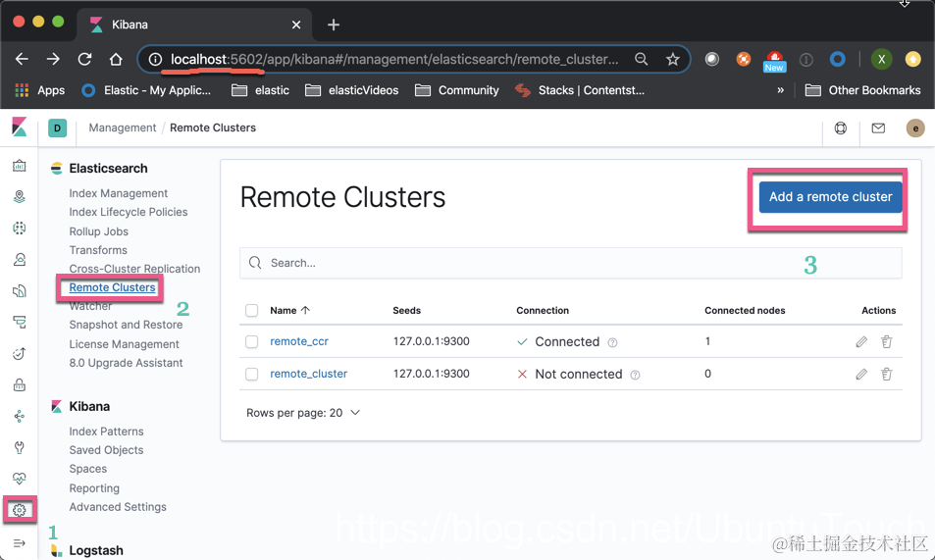Image resolution: width=935 pixels, height=560 pixels.
Task: Open Cross-Cluster Replication section
Action: tap(134, 269)
